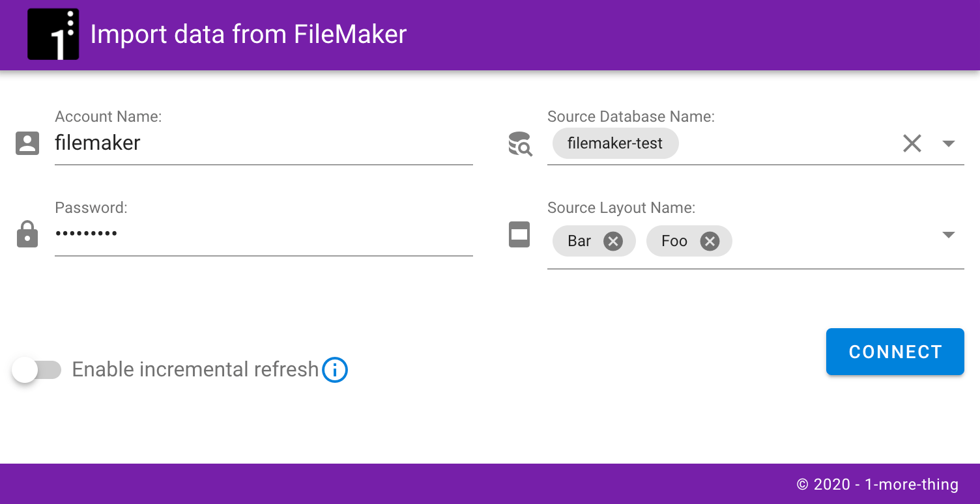This screenshot has height=504, width=980.
Task: Click the Enable incremental refresh label
Action: pos(195,370)
